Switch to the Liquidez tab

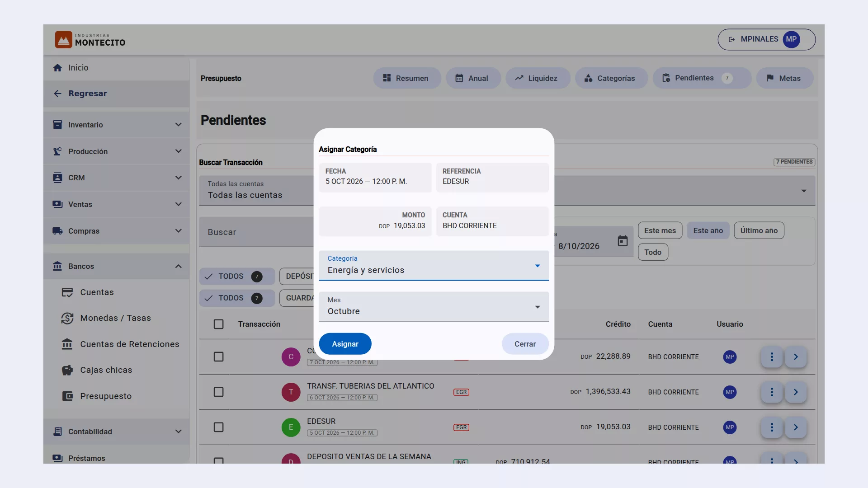538,78
